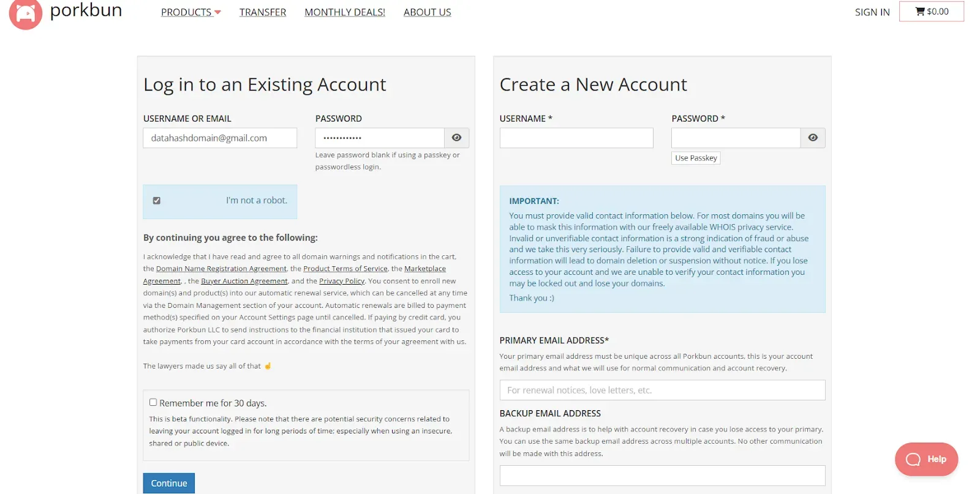This screenshot has width=980, height=494.
Task: Click the Sign In link
Action: click(x=872, y=12)
